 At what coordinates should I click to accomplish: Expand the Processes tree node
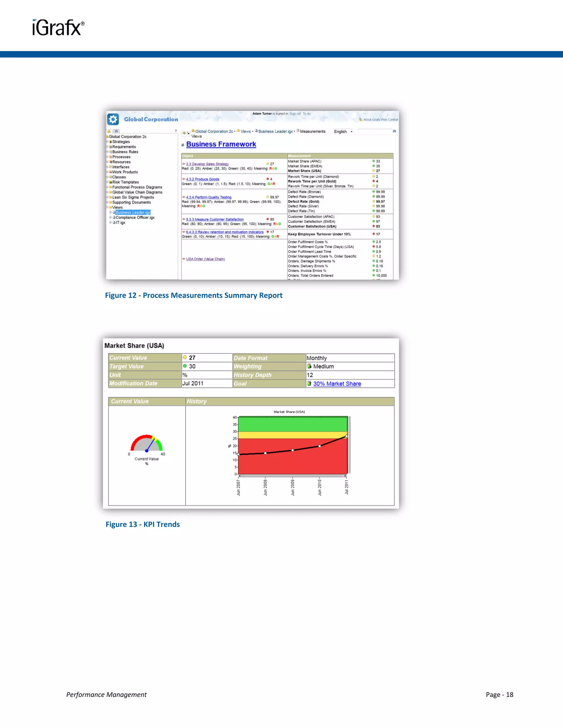[x=107, y=157]
